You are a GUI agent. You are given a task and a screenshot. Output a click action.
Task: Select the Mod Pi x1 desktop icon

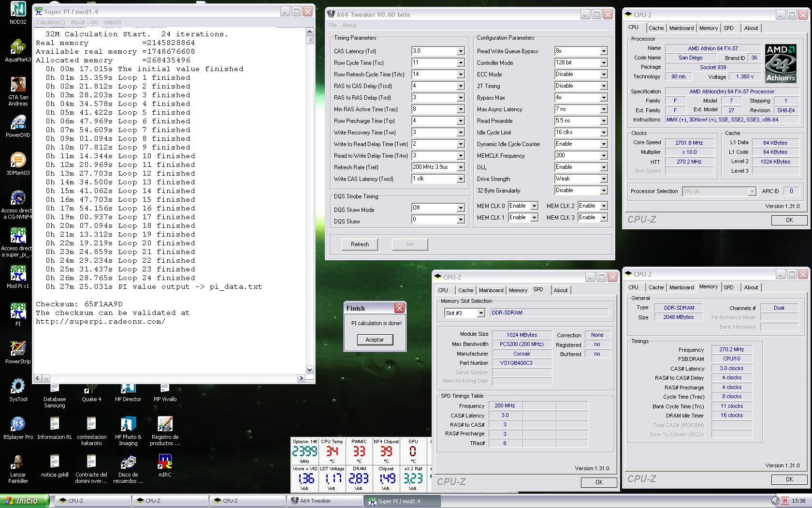tap(18, 277)
